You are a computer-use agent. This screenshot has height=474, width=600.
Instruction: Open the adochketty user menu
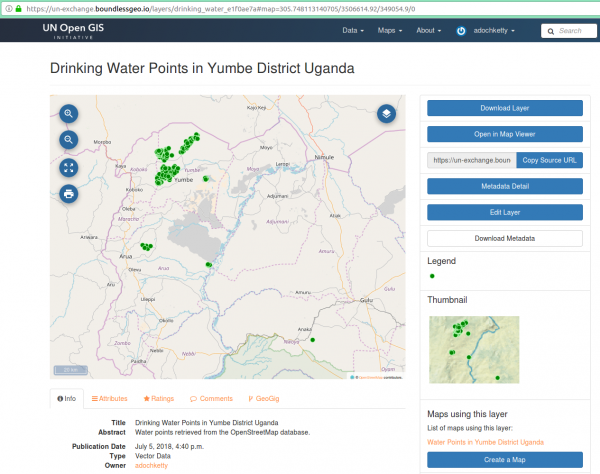pos(494,31)
